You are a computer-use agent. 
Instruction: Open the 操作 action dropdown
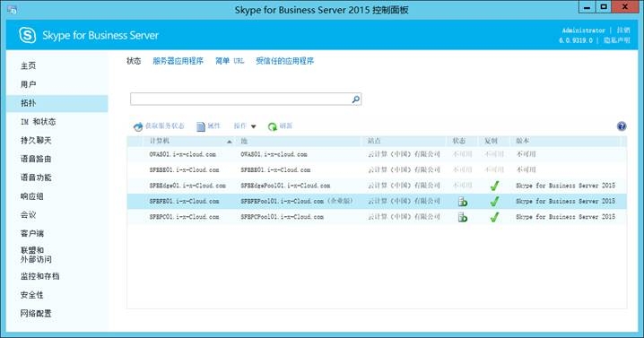(245, 126)
